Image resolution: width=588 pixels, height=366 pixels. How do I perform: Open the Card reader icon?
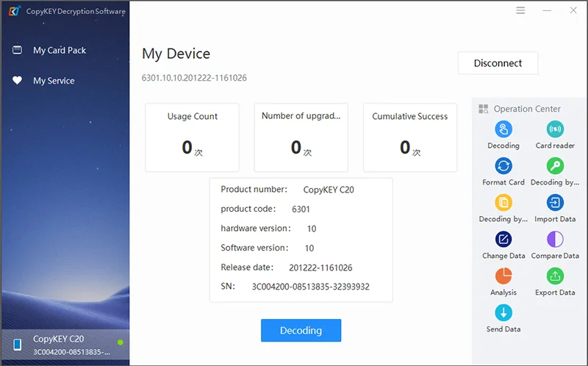click(555, 129)
